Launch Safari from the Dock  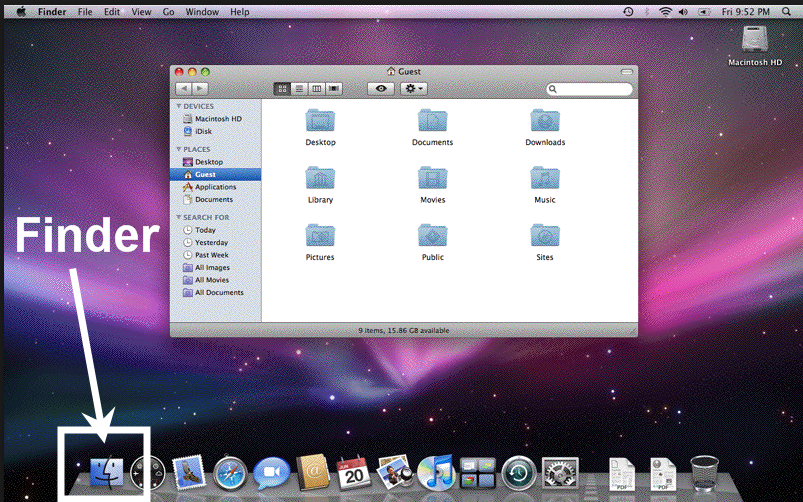[230, 472]
